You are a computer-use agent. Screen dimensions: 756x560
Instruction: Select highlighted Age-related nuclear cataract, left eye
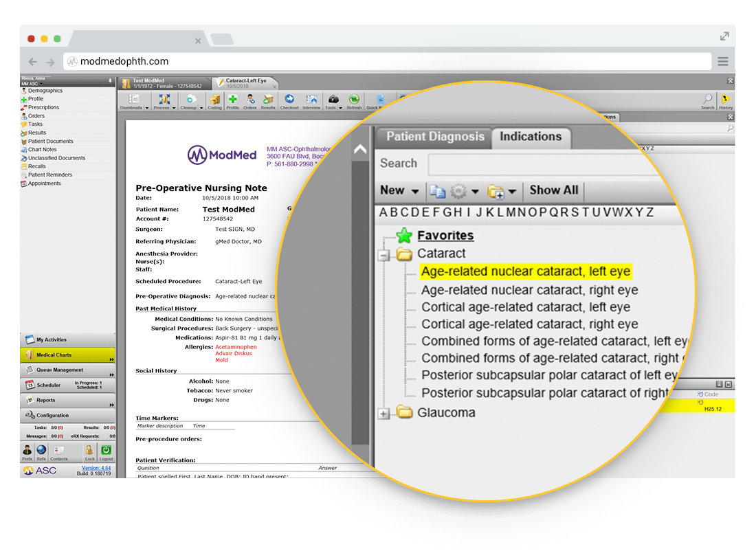526,271
